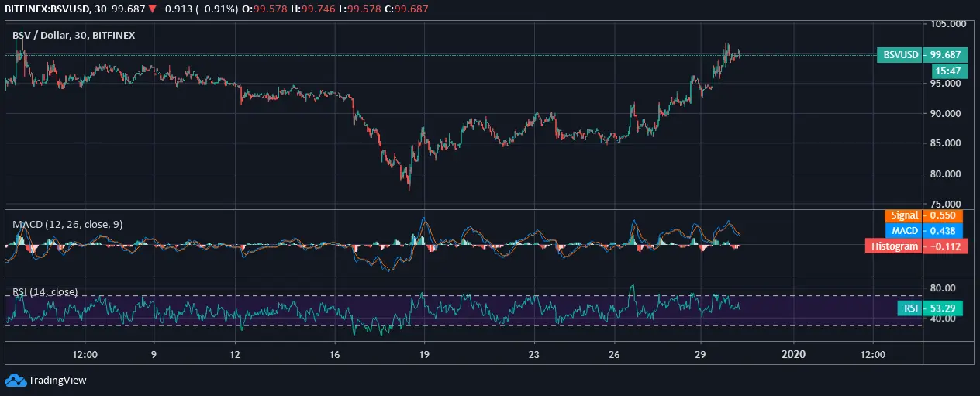980x396 pixels.
Task: Click the 15:47 countdown timer label
Action: (x=949, y=70)
